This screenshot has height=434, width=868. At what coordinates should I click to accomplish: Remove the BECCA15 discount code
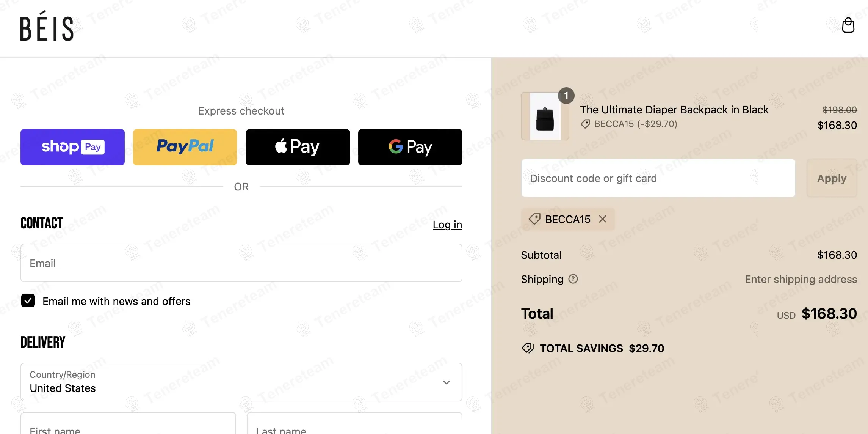click(x=603, y=219)
